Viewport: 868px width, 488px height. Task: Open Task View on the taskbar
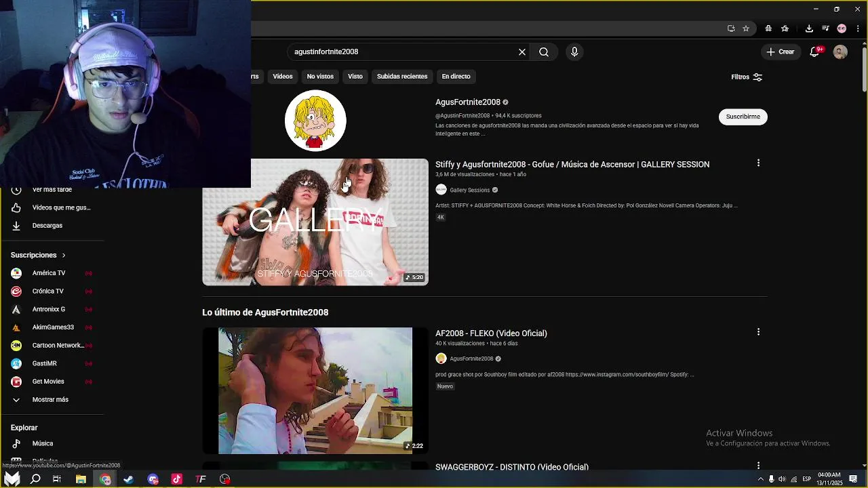click(x=57, y=479)
